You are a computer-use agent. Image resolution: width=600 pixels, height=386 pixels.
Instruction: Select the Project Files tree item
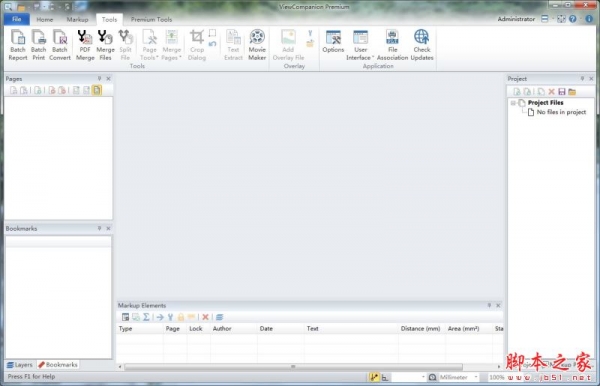pyautogui.click(x=545, y=103)
